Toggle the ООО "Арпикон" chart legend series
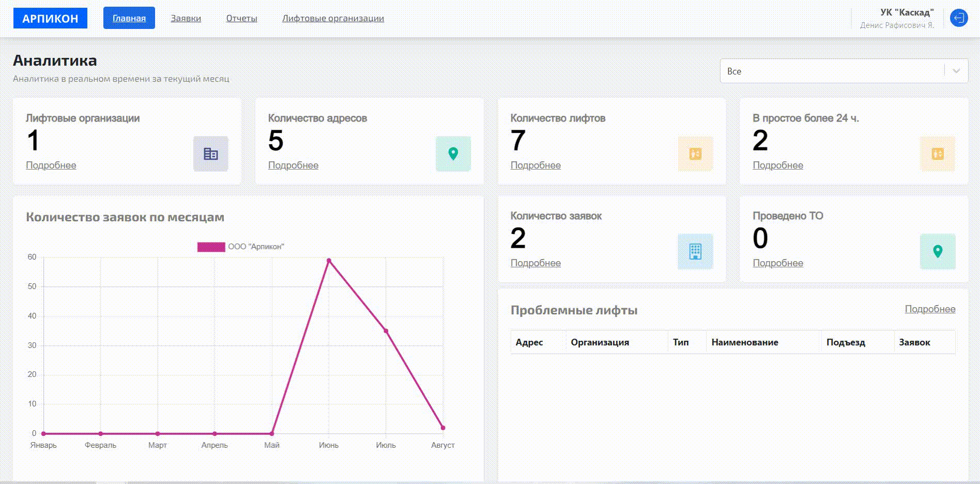Screen dimensions: 980x484 coord(241,247)
